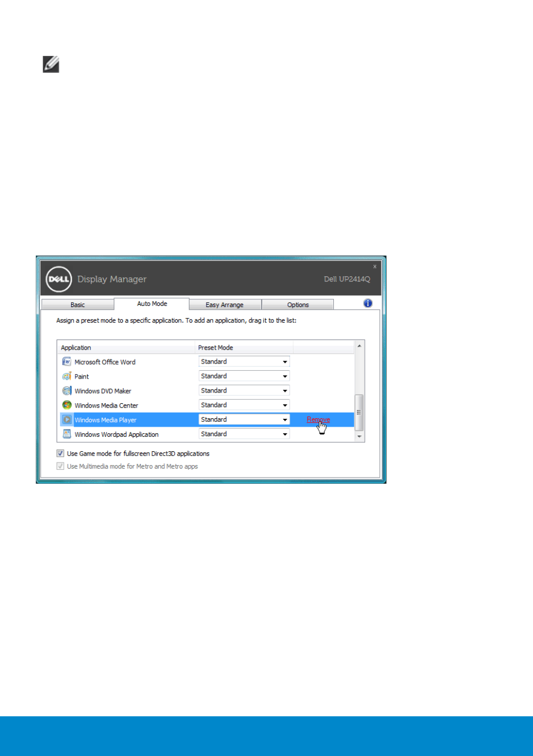Screen dimensions: 533x756
Task: Open the Easy Arrange tab
Action: 225,305
